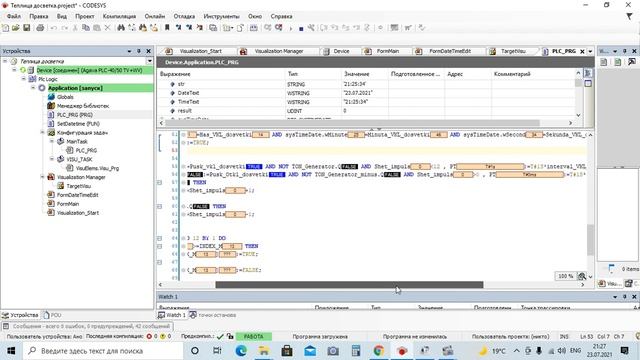Image resolution: width=640 pixels, height=360 pixels.
Task: Open Microsoft Edge from taskbar
Action: point(241,351)
